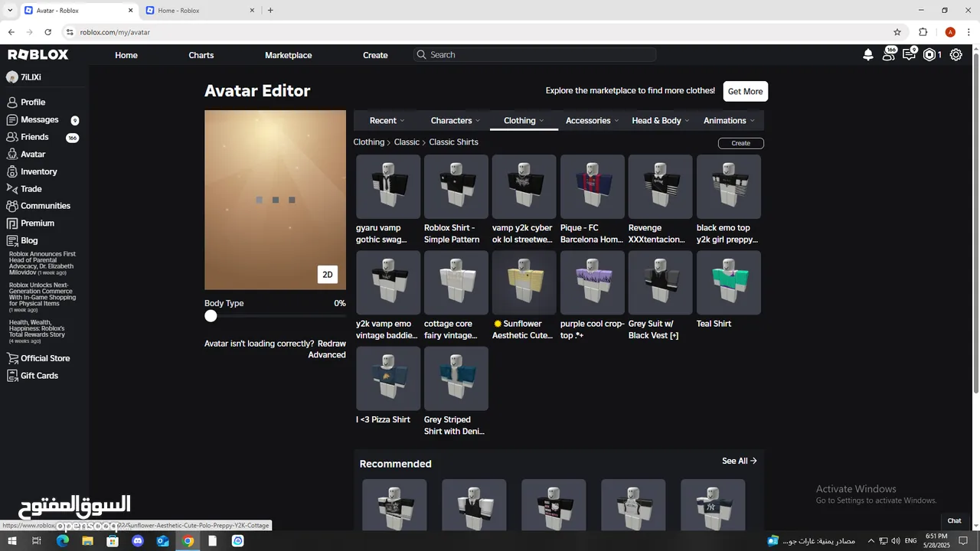Click the Roblox logo
Viewport: 980px width, 551px height.
[x=38, y=55]
